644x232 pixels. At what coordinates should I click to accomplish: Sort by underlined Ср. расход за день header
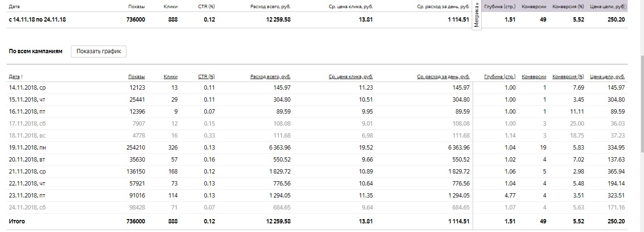[443, 77]
